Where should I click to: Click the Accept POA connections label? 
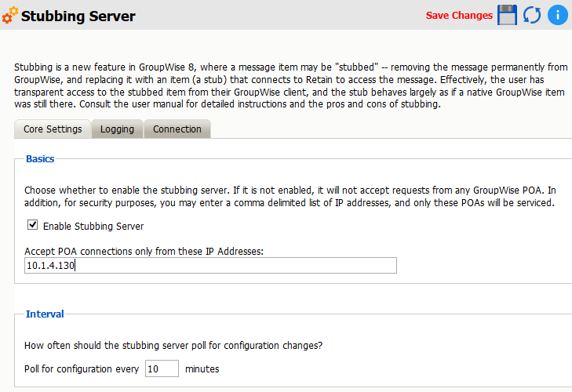tap(144, 252)
